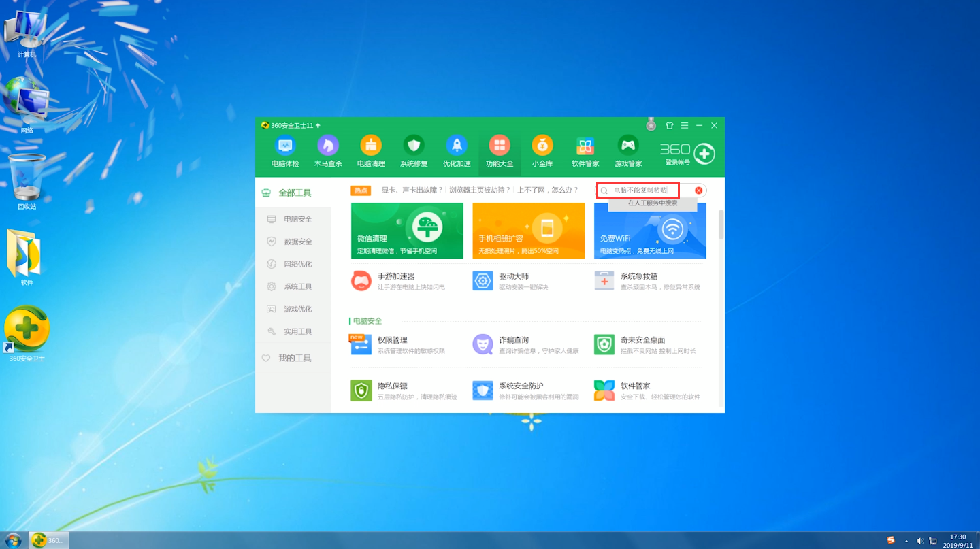Launch the 手游加速器 tool

398,281
